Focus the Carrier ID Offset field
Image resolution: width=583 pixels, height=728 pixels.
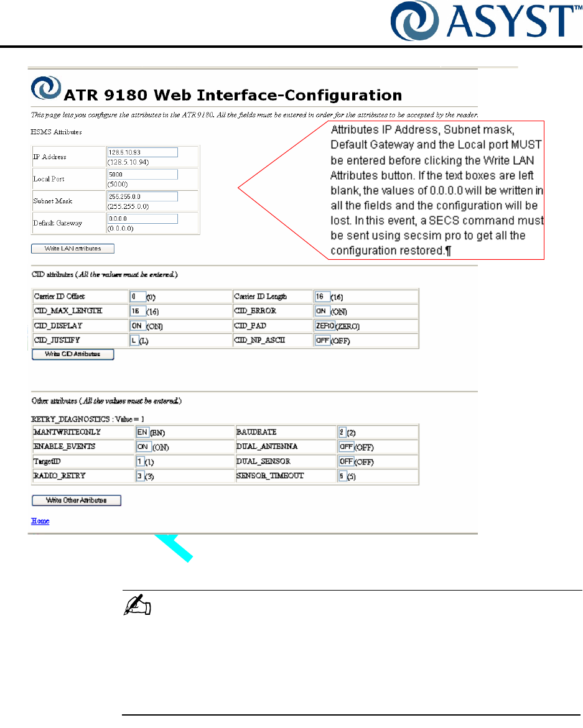[138, 297]
